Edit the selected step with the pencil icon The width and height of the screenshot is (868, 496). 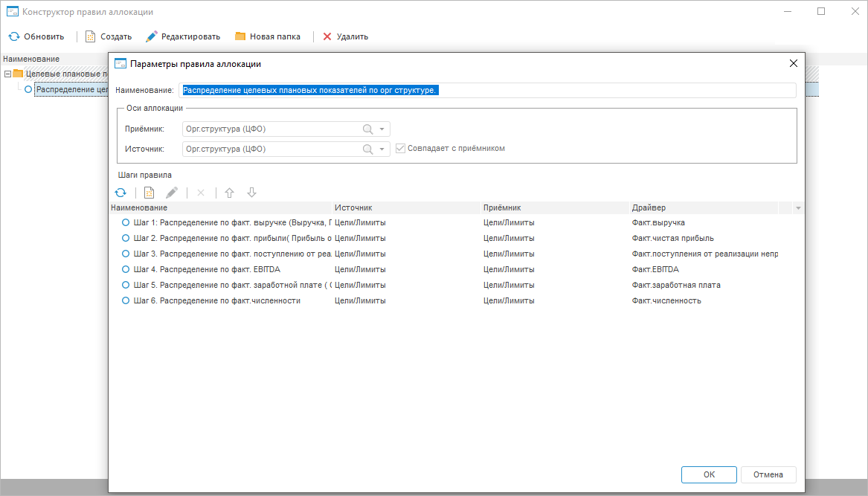pos(172,193)
